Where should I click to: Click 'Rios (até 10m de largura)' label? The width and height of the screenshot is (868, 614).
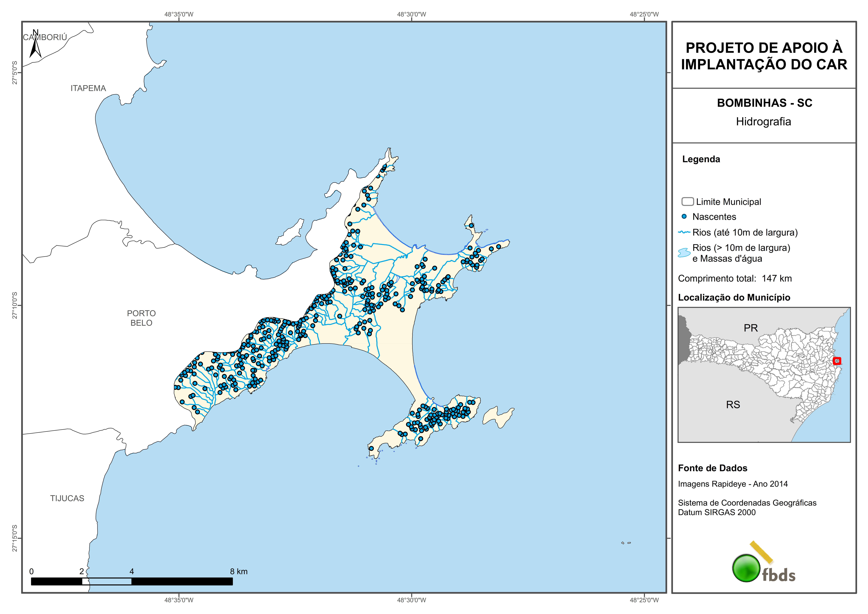coord(745,233)
